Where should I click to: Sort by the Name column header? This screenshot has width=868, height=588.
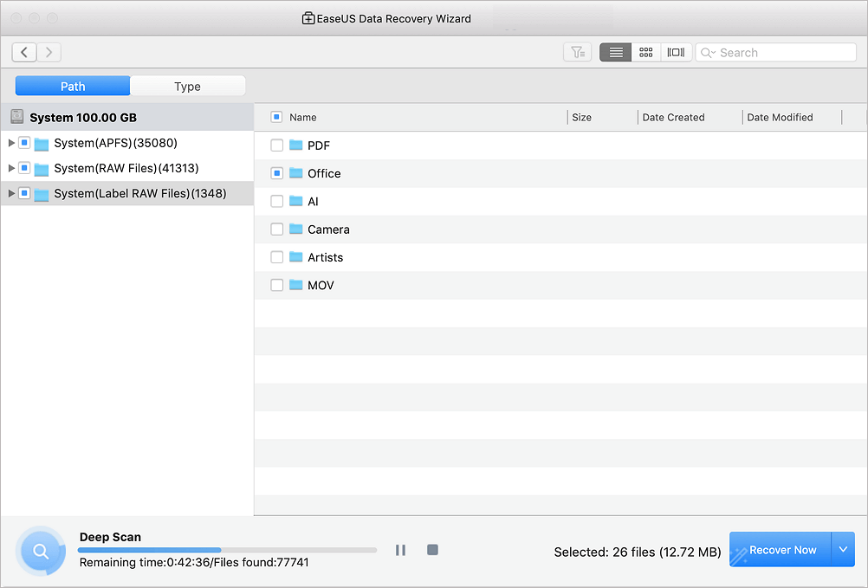303,117
